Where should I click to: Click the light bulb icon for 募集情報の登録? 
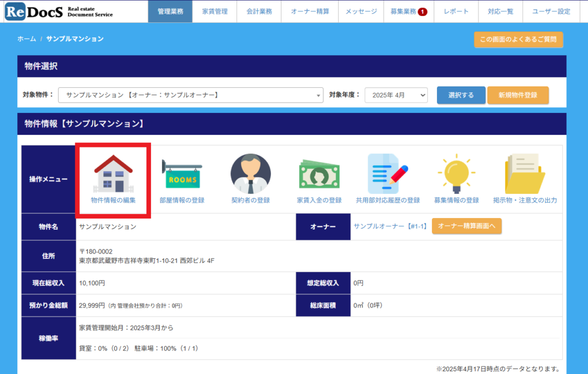coord(456,174)
